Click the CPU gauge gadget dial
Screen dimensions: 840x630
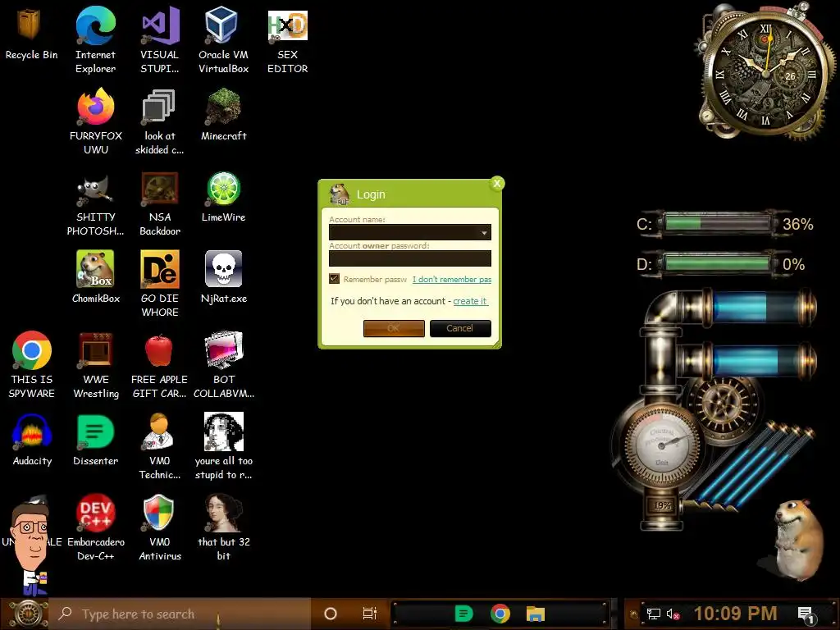(x=661, y=444)
